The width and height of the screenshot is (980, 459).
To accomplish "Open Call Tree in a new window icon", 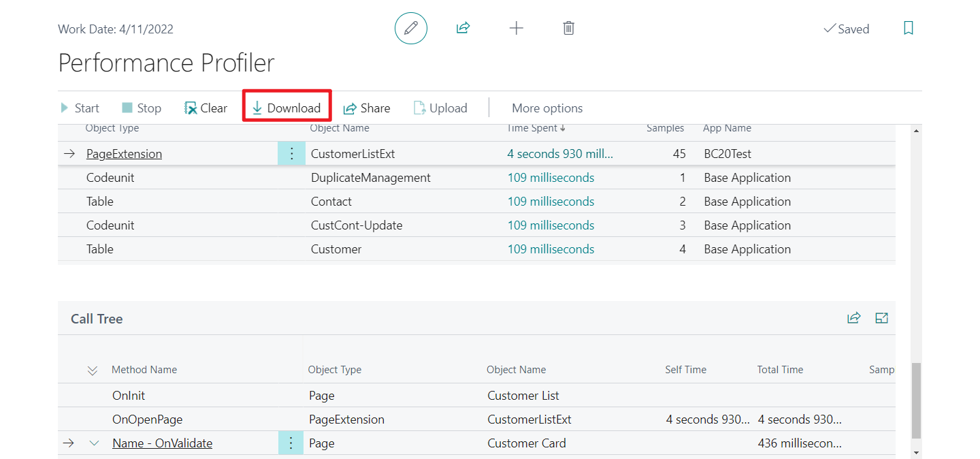I will 881,317.
